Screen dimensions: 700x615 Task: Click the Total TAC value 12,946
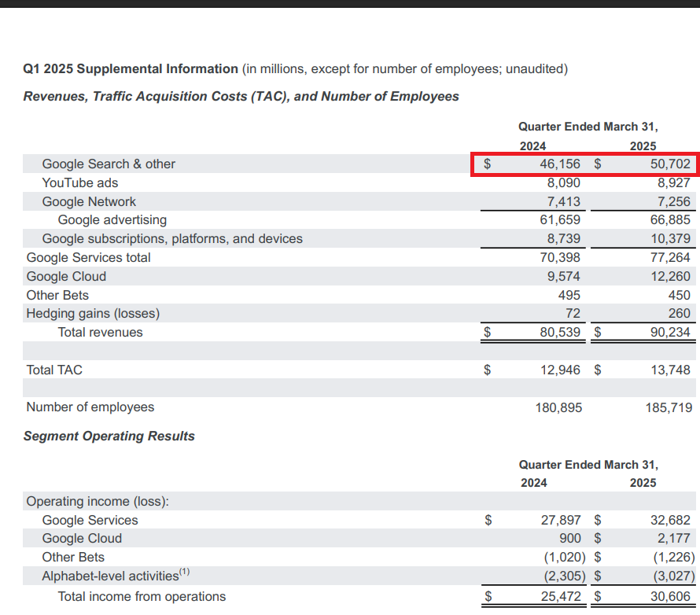560,370
